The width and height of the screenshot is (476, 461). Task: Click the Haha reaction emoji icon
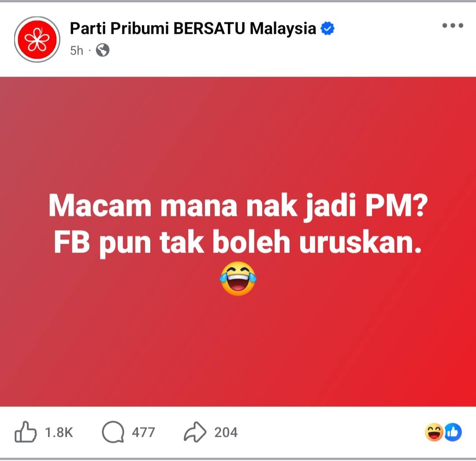click(x=434, y=432)
